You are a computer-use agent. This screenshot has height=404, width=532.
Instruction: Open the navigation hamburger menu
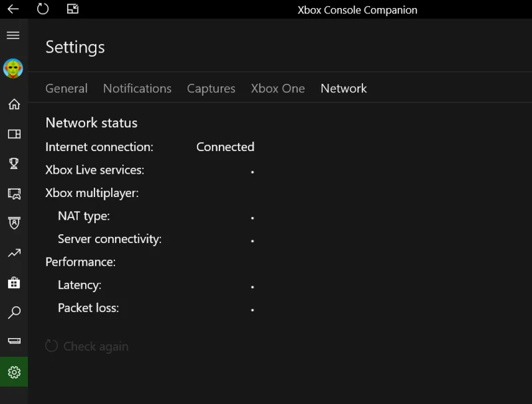pos(13,35)
